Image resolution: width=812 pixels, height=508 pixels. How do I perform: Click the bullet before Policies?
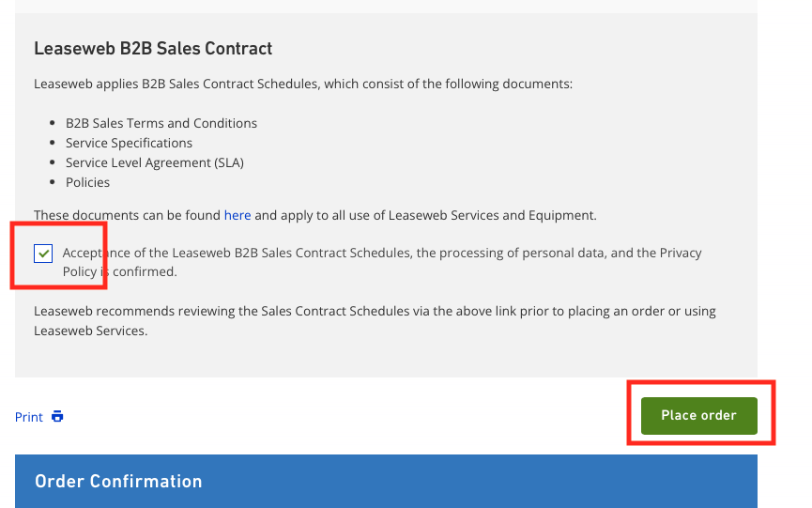(51, 182)
